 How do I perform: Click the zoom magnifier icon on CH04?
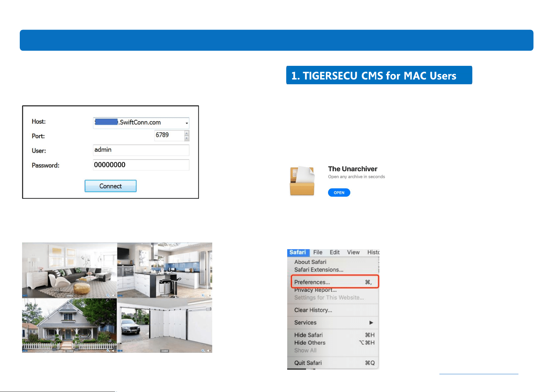(203, 351)
